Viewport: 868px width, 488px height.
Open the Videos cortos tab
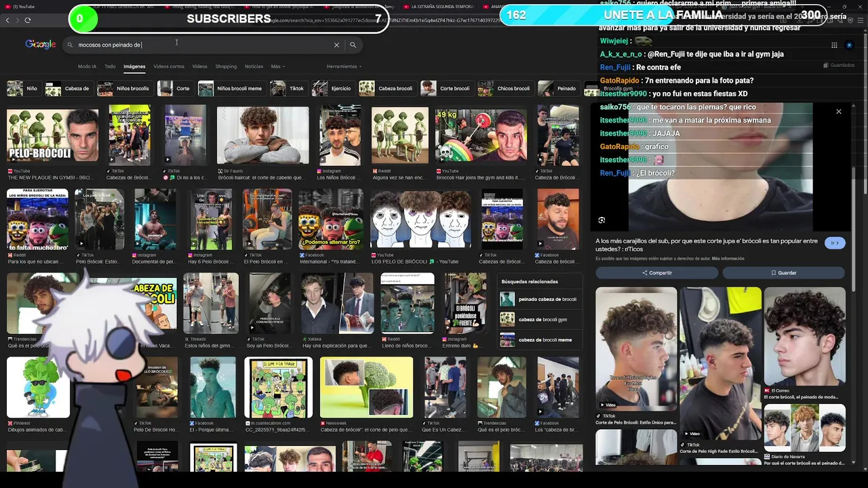(169, 66)
